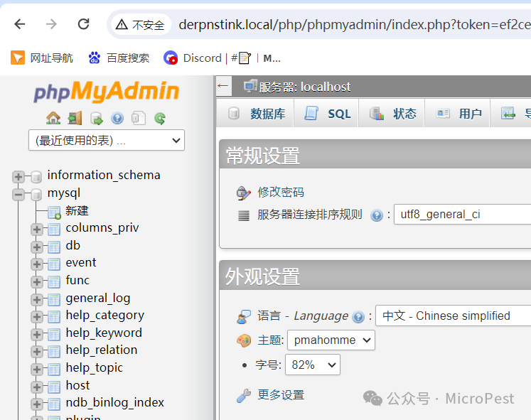The height and width of the screenshot is (420, 531).
Task: Expand the host table node
Action: [37, 387]
